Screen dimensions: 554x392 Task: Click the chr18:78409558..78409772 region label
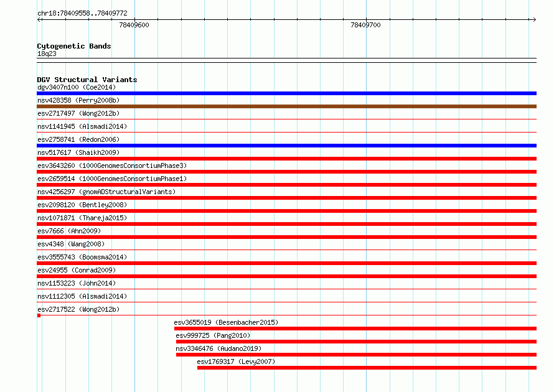[82, 13]
